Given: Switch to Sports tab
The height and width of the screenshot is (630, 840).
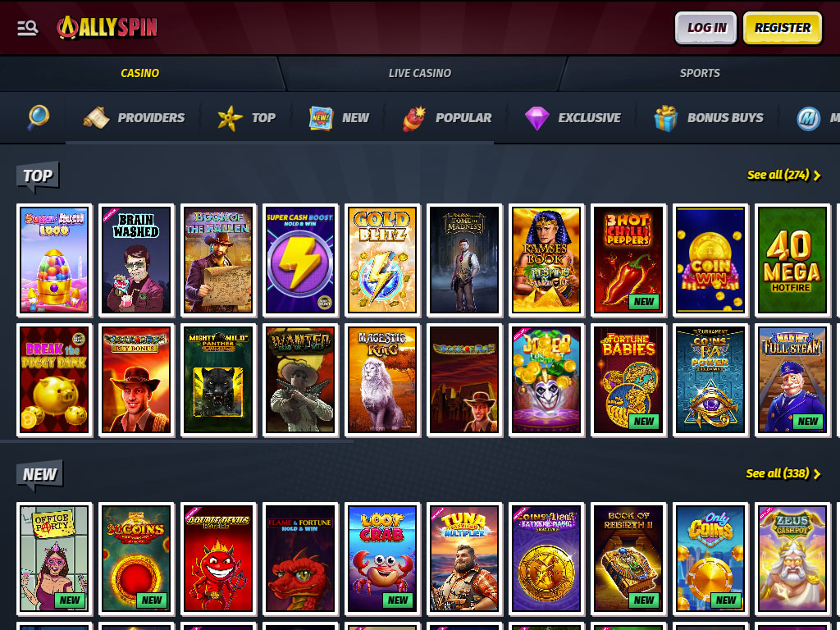Looking at the screenshot, I should (x=699, y=73).
